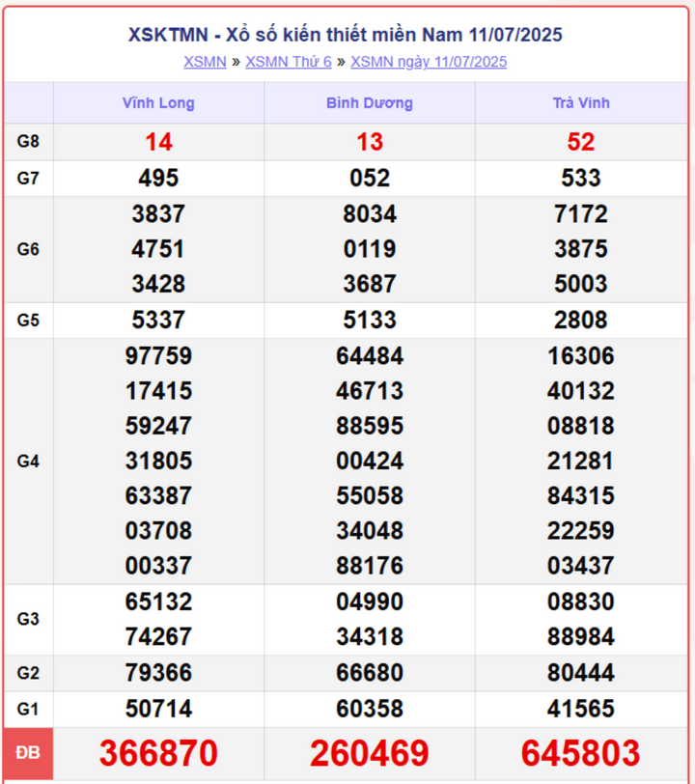Select the G6 row label
This screenshot has height=784, width=695.
[x=28, y=249]
